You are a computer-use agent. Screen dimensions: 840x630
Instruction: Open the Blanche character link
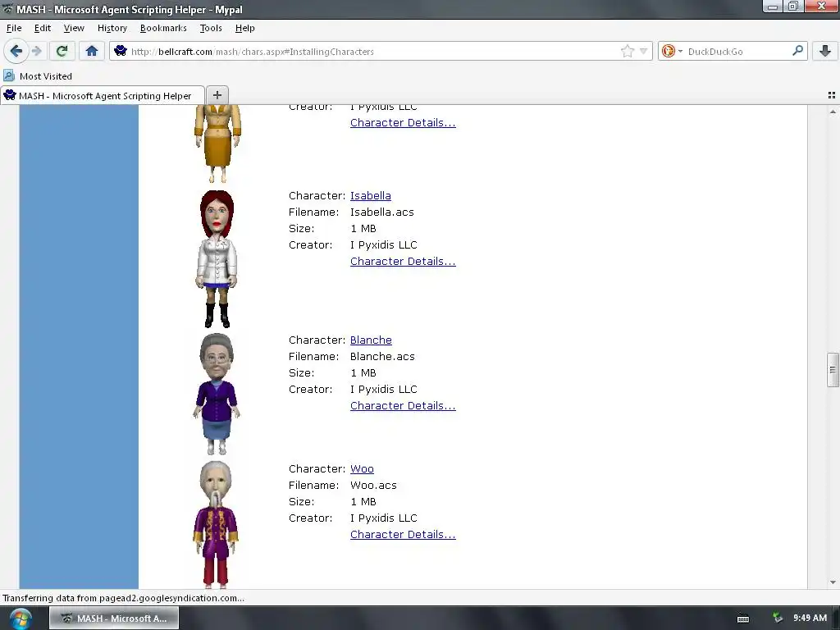[371, 340]
